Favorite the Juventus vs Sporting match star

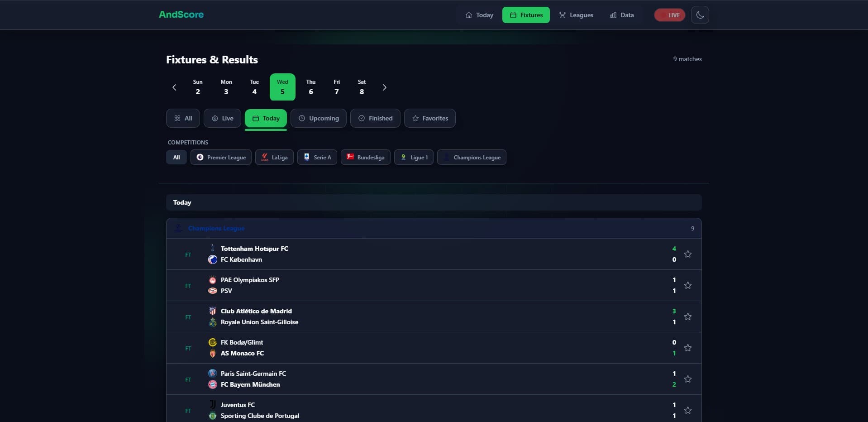(x=687, y=410)
